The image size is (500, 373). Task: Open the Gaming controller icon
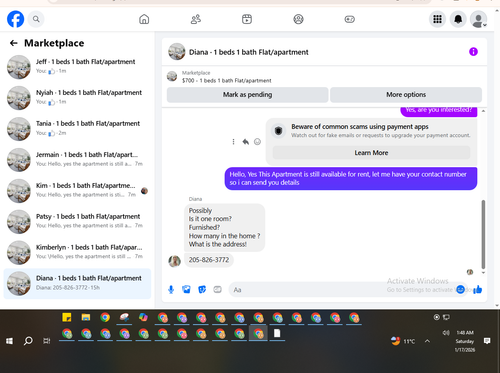(x=350, y=19)
